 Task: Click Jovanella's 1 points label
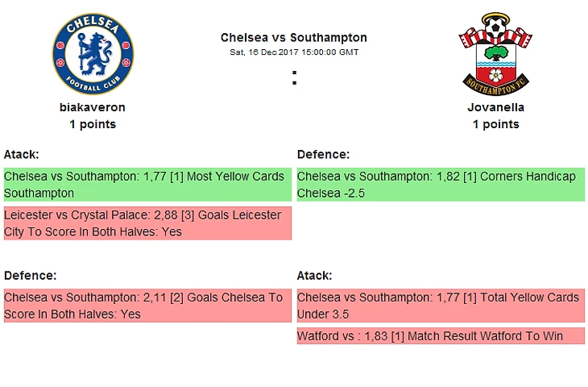point(495,124)
